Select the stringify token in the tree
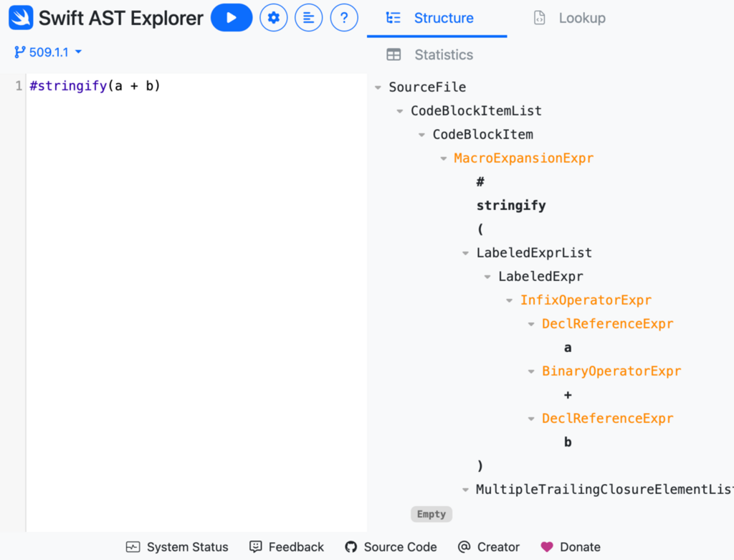Screen dimensions: 734x560 [x=511, y=206]
